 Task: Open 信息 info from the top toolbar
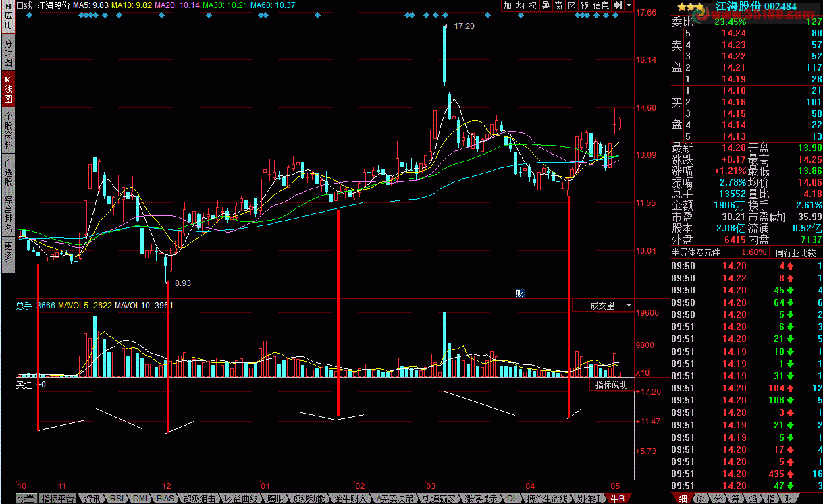pyautogui.click(x=602, y=5)
